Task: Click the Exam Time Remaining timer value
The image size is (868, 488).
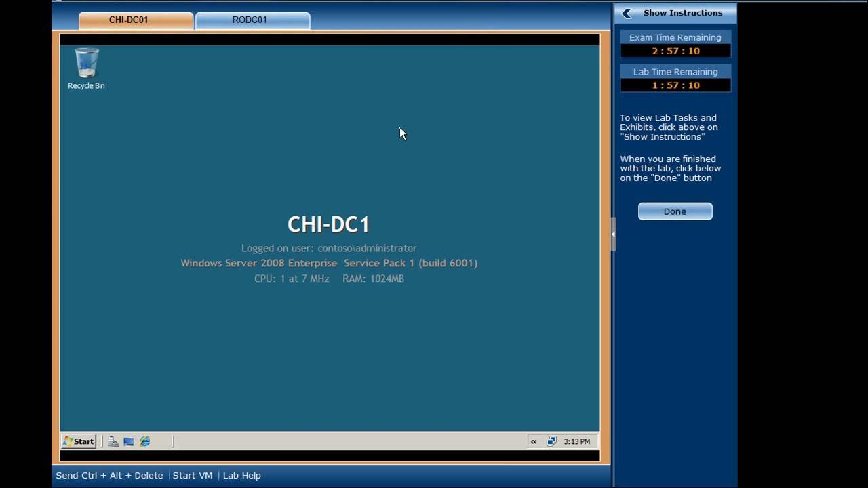Action: [x=675, y=51]
